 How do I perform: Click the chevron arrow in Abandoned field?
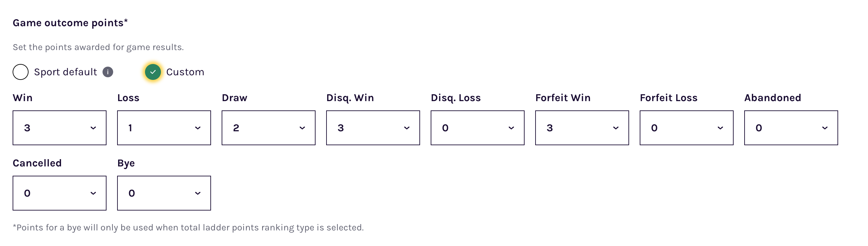(825, 128)
